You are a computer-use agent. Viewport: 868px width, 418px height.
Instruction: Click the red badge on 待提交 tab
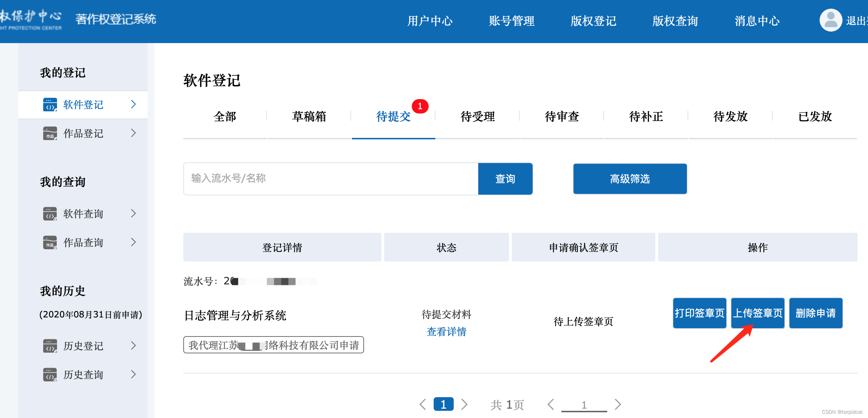(420, 106)
